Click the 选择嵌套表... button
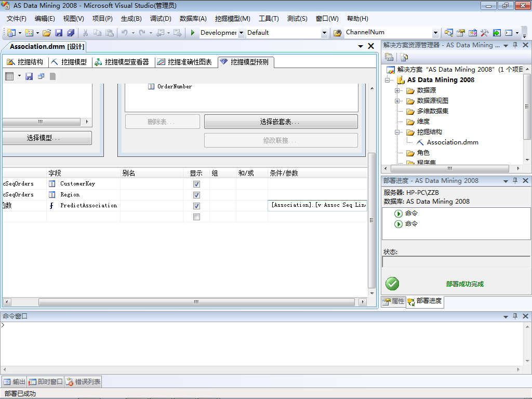The image size is (532, 399). point(281,122)
